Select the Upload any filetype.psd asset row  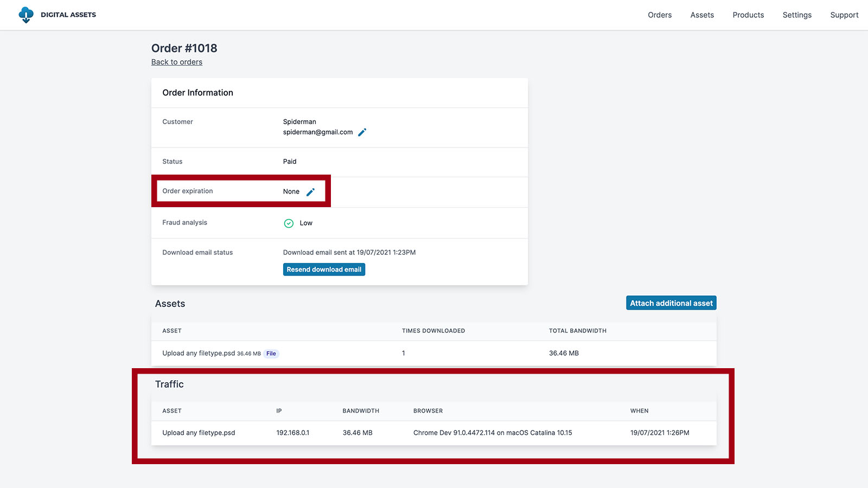pyautogui.click(x=199, y=354)
